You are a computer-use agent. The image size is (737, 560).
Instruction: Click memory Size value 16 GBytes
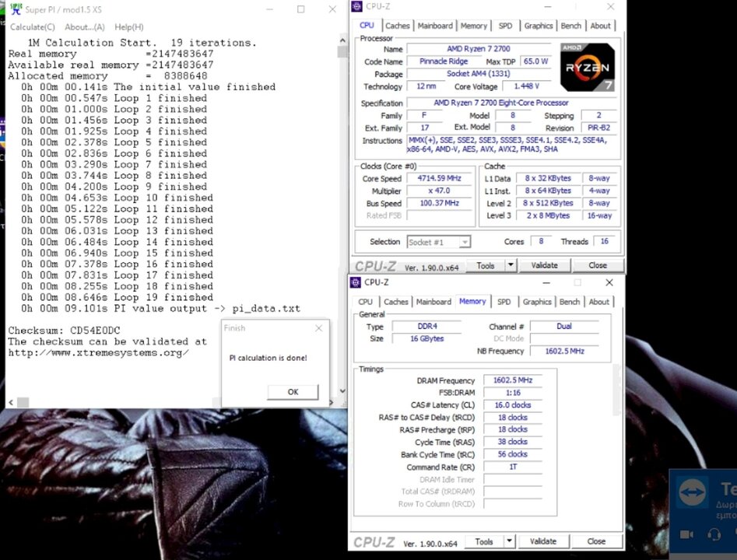coord(426,339)
